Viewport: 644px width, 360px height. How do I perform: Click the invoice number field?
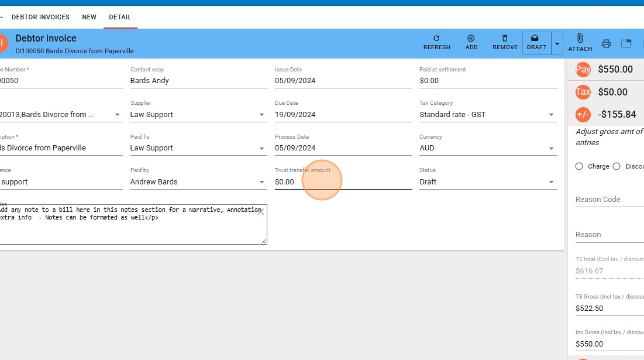tap(61, 81)
